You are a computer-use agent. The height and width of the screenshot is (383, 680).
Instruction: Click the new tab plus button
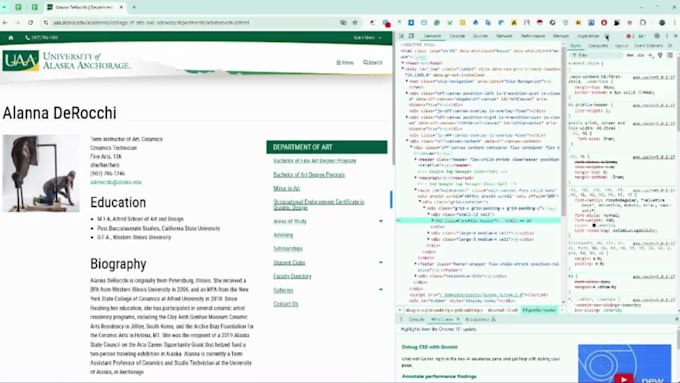tap(134, 7)
